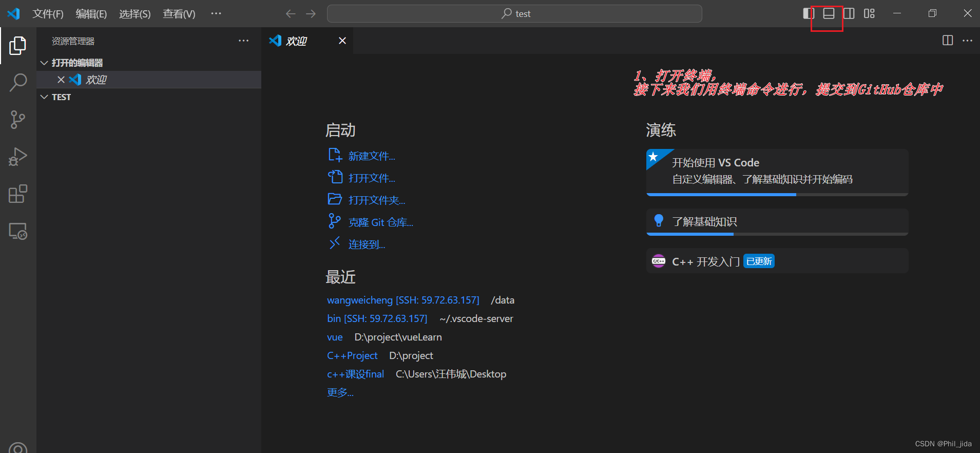Screen dimensions: 980x453
Task: Click the folder icon beside 打开文件夹
Action: click(335, 199)
